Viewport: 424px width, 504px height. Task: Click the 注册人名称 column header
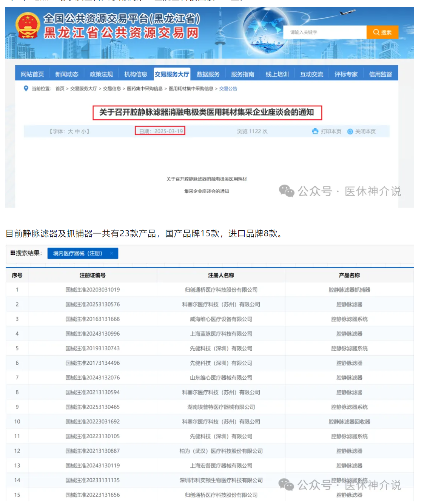point(221,275)
